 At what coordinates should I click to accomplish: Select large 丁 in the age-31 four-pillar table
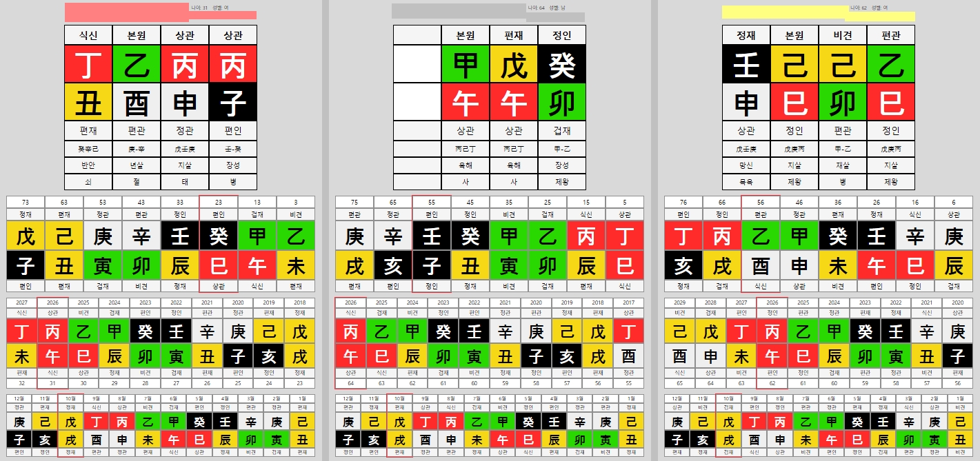pos(88,64)
